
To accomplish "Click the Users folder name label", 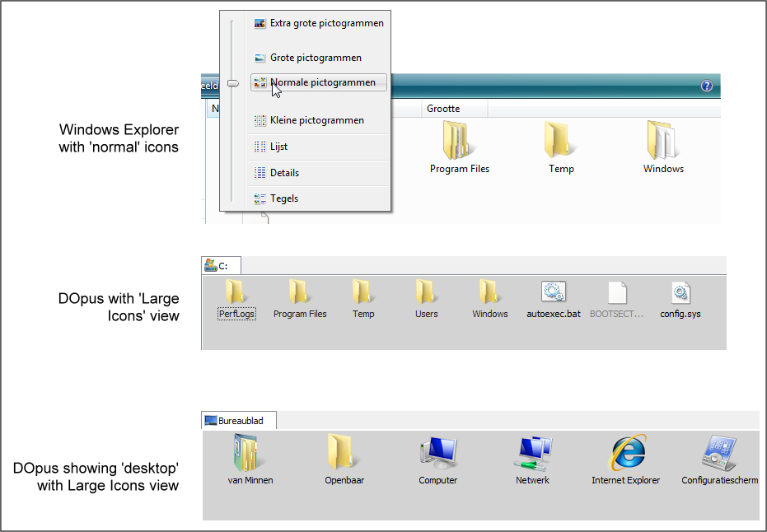I will coord(427,314).
